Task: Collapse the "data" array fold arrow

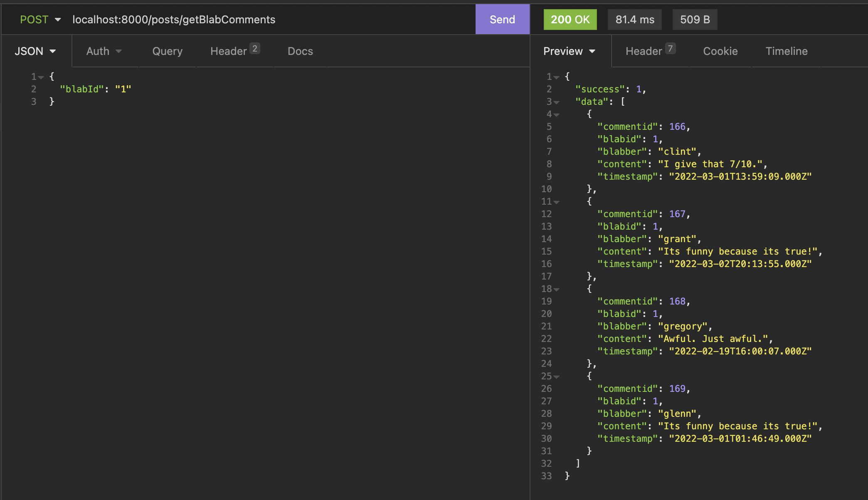Action: click(x=556, y=102)
